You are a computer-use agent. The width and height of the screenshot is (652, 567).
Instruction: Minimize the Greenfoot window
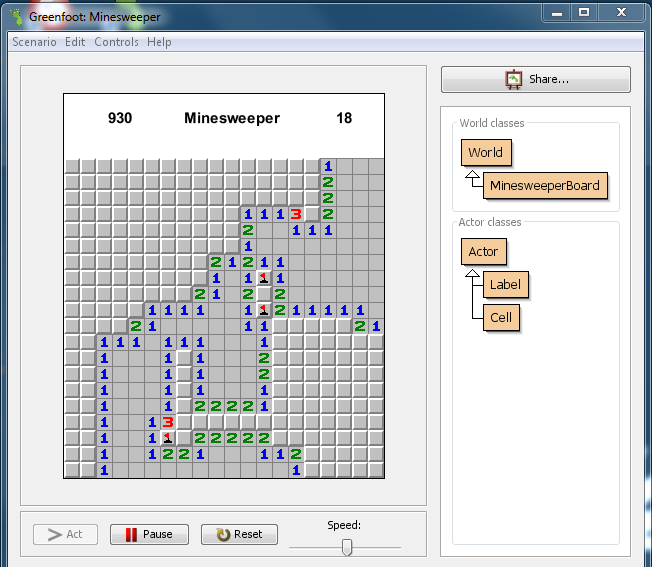(x=557, y=12)
